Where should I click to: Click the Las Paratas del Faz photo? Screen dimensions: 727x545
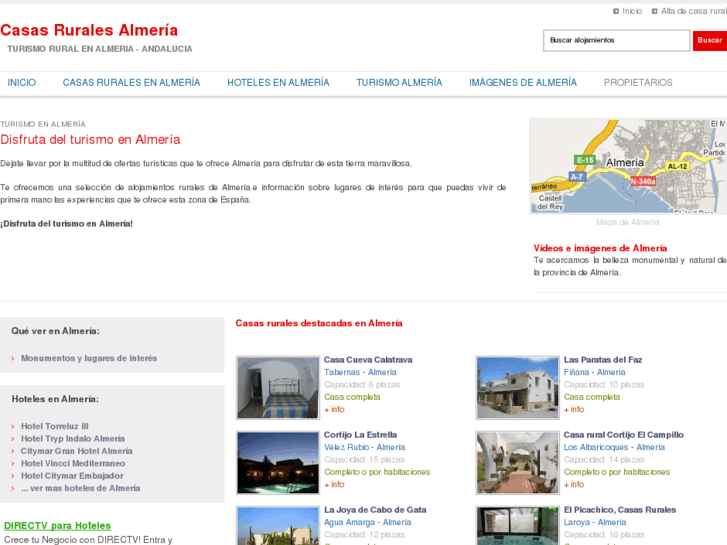point(517,388)
